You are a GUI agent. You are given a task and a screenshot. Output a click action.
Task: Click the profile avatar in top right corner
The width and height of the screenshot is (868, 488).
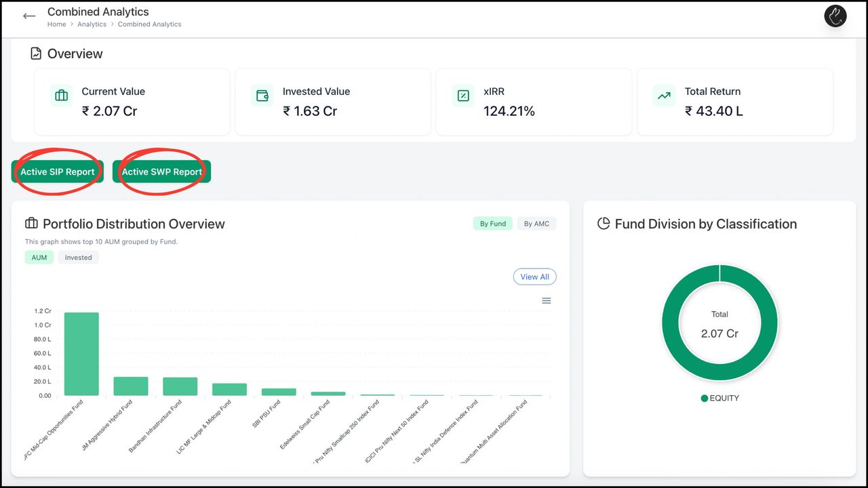[x=835, y=16]
